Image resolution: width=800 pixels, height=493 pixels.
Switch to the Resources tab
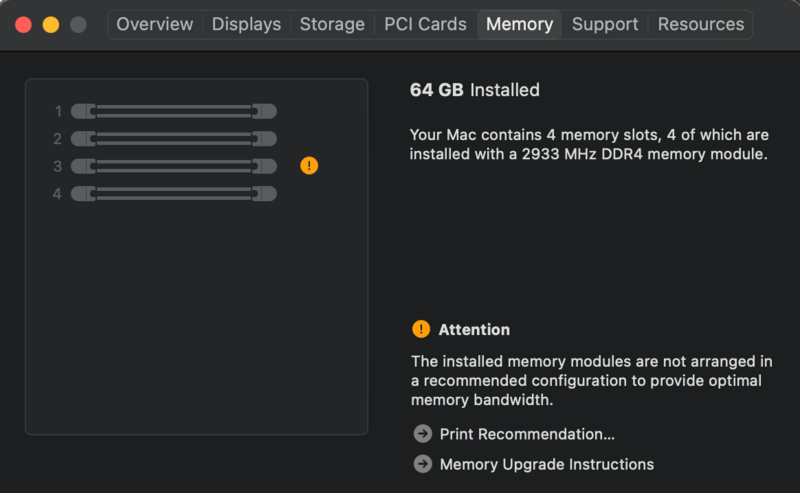tap(700, 24)
